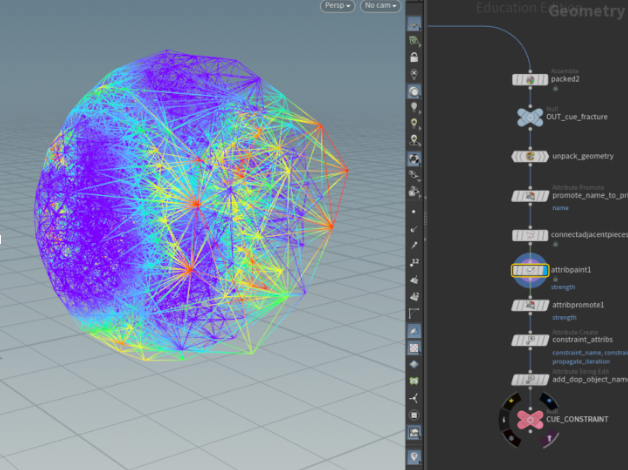This screenshot has width=628, height=470.
Task: Select the high quality lighting yellow bulb icon
Action: pos(414,123)
